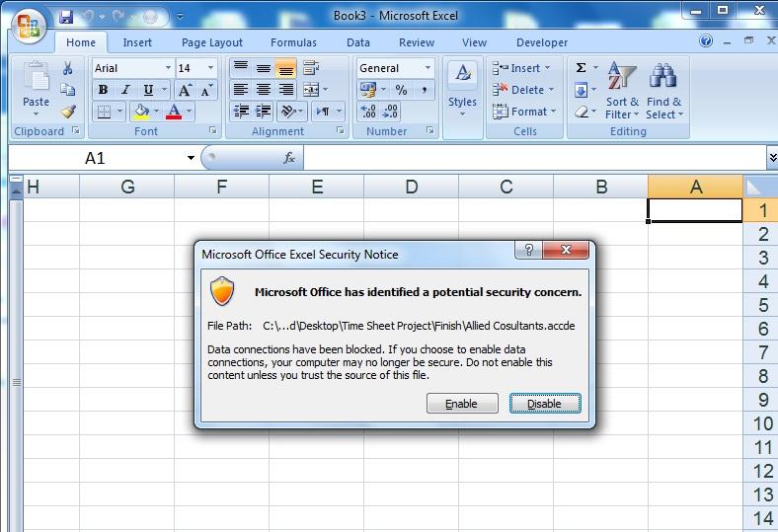Open borders dropdown arrow
The image size is (778, 532).
(x=119, y=112)
